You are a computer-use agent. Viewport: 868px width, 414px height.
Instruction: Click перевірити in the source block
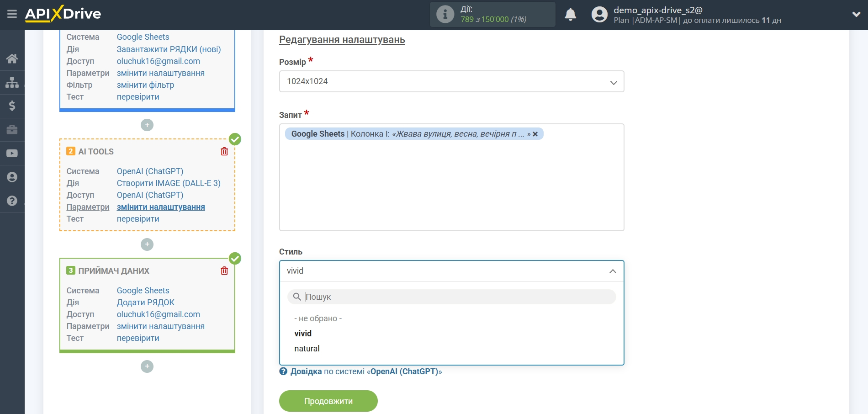pos(138,97)
